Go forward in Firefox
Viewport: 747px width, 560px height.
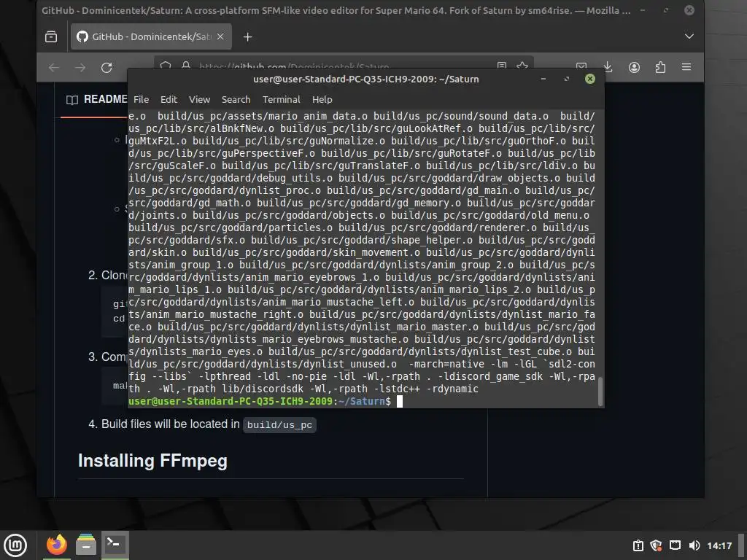[x=80, y=68]
